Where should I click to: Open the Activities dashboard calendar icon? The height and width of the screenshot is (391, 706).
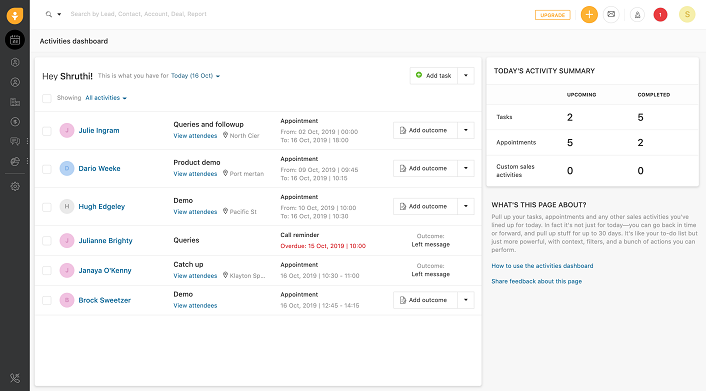click(x=15, y=40)
